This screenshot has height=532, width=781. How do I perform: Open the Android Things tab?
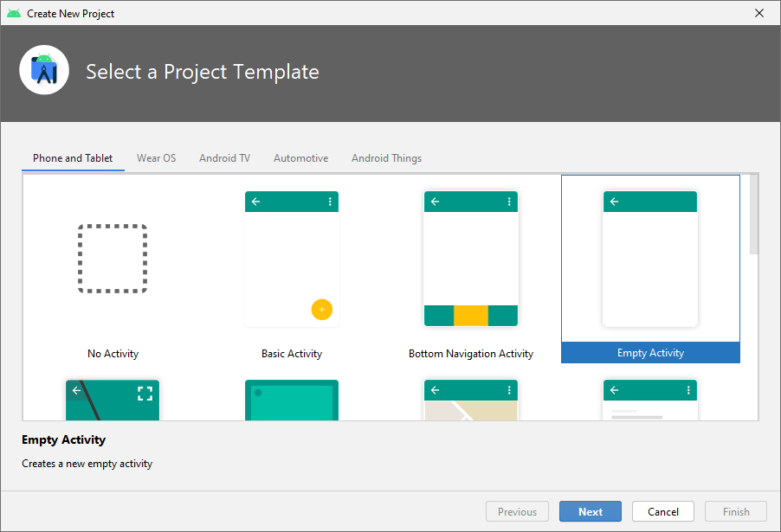[x=386, y=158]
